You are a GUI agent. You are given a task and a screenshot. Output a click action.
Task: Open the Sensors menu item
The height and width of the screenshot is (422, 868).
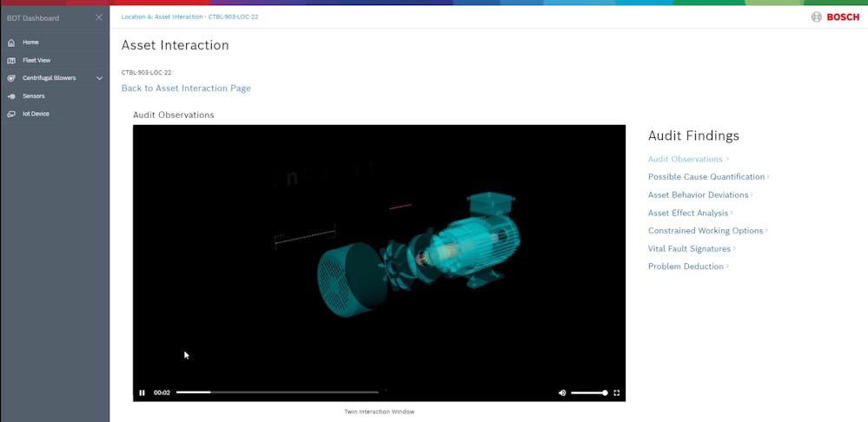click(x=34, y=96)
